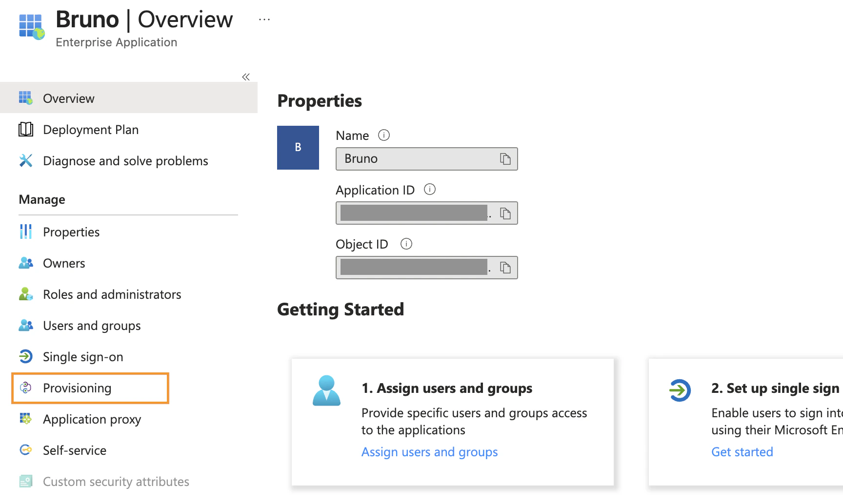Select Diagnose and solve problems
This screenshot has height=504, width=843.
coord(125,160)
